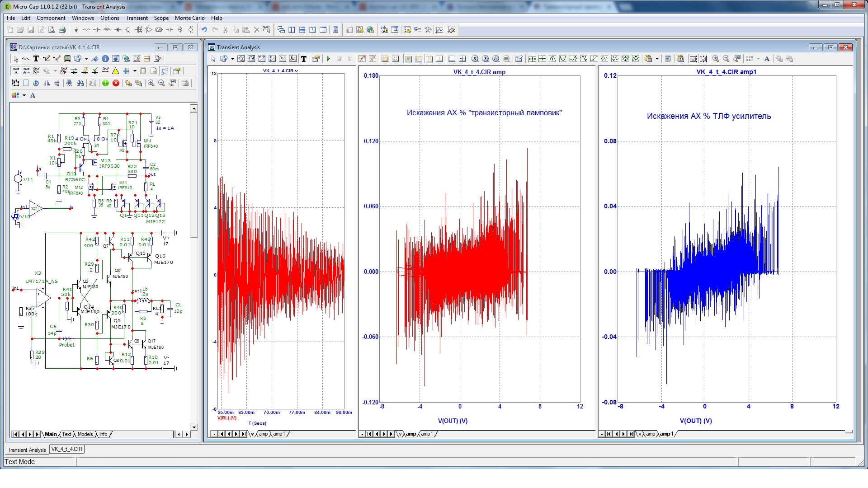Switch to the amp1 tab in first plot
Viewport: 868px width, 488px height.
[x=279, y=434]
